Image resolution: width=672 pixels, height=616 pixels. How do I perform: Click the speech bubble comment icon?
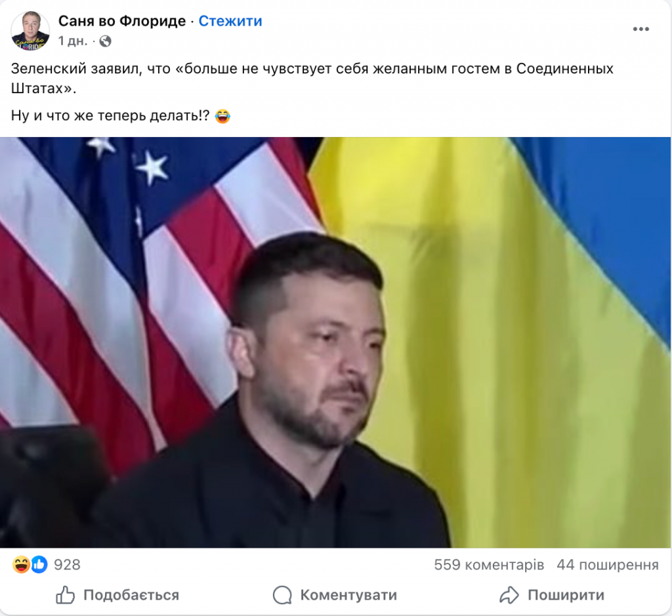coord(282,595)
